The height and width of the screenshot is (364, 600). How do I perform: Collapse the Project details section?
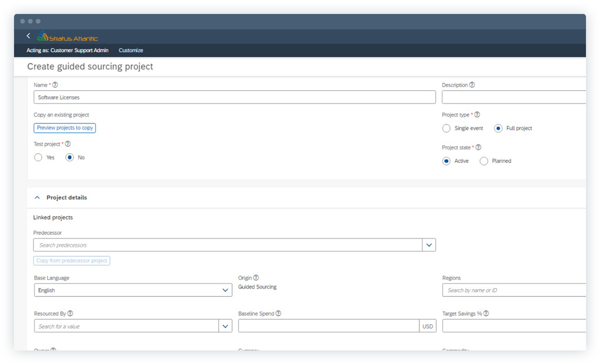coord(37,197)
